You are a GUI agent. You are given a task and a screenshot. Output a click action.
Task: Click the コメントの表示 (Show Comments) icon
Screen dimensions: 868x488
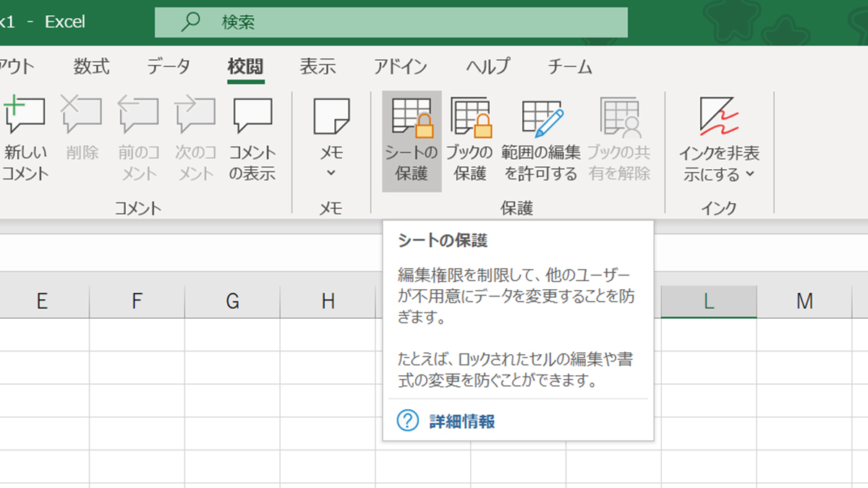click(x=252, y=116)
